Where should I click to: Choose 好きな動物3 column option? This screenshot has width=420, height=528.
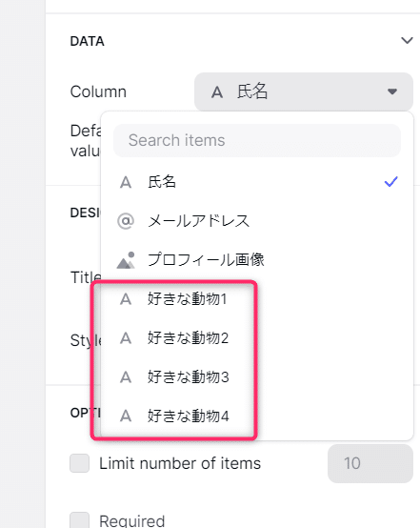(257, 376)
